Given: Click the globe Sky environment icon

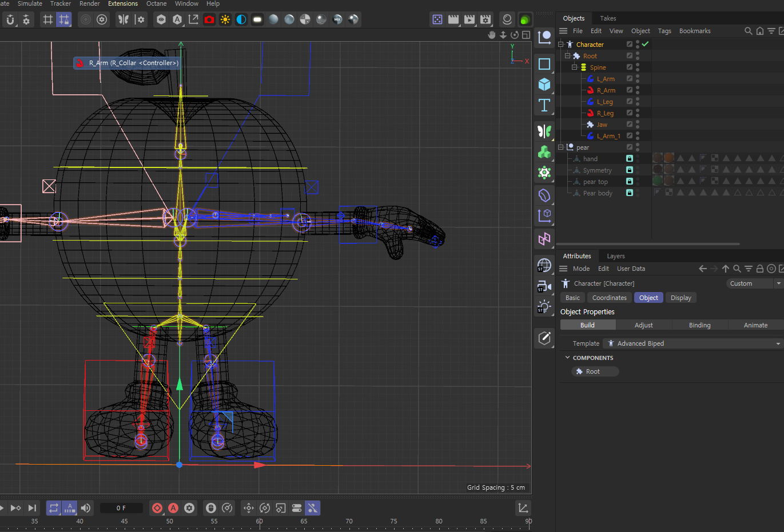Looking at the screenshot, I should coord(544,266).
